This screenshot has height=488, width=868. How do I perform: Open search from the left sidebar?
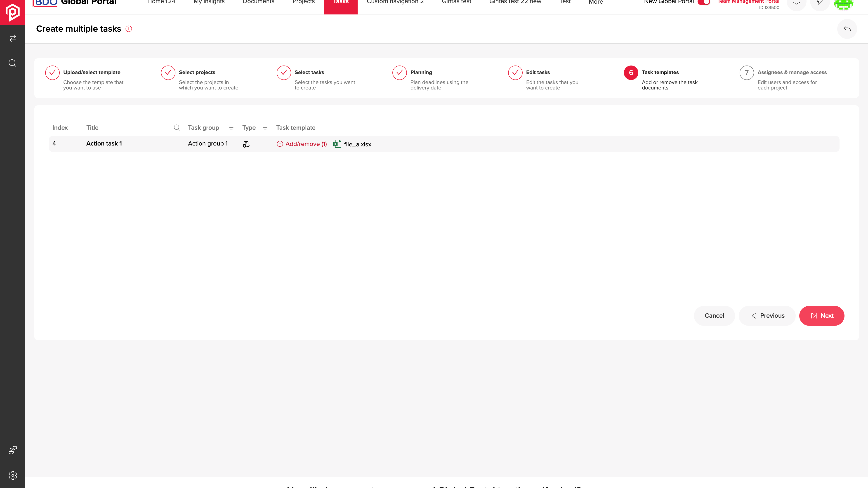click(12, 63)
